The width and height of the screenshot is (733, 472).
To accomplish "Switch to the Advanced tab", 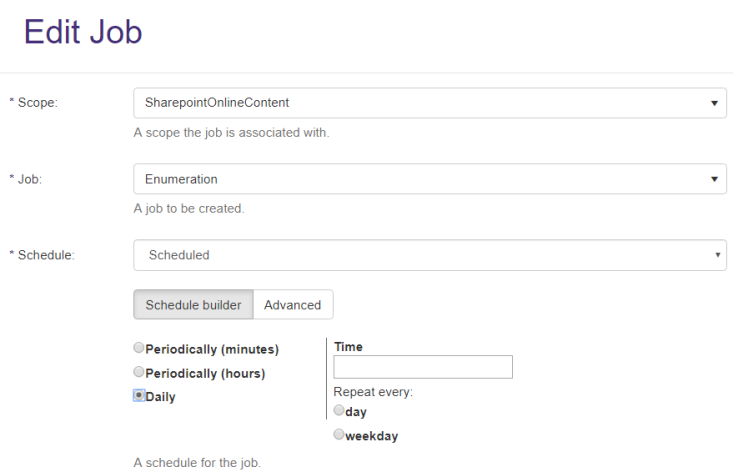I will click(293, 305).
